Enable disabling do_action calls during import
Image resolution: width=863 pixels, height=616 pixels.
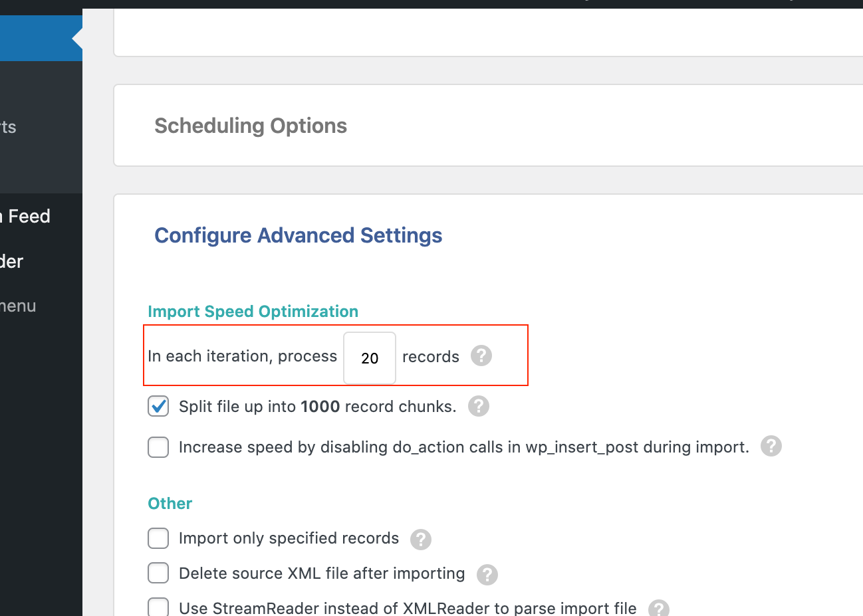pos(158,447)
